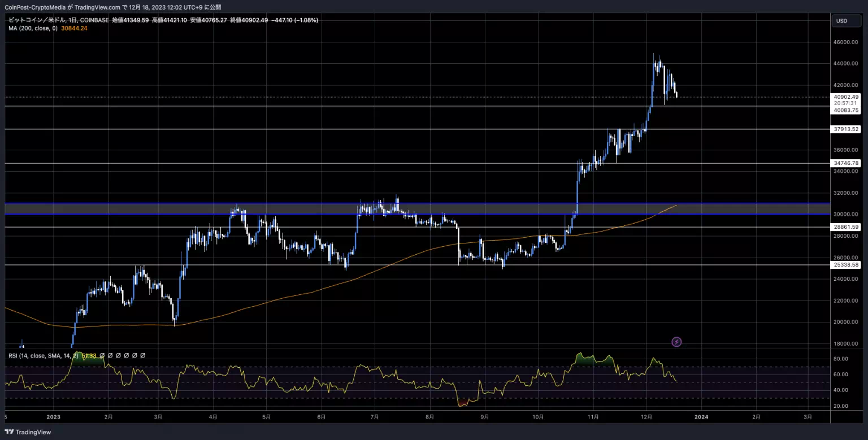Open the TradingView logo link
Viewport: 868px width, 440px height.
pyautogui.click(x=27, y=432)
